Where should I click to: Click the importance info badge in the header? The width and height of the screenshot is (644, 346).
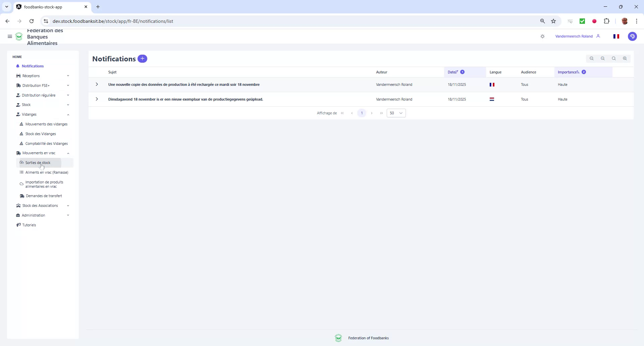click(584, 72)
